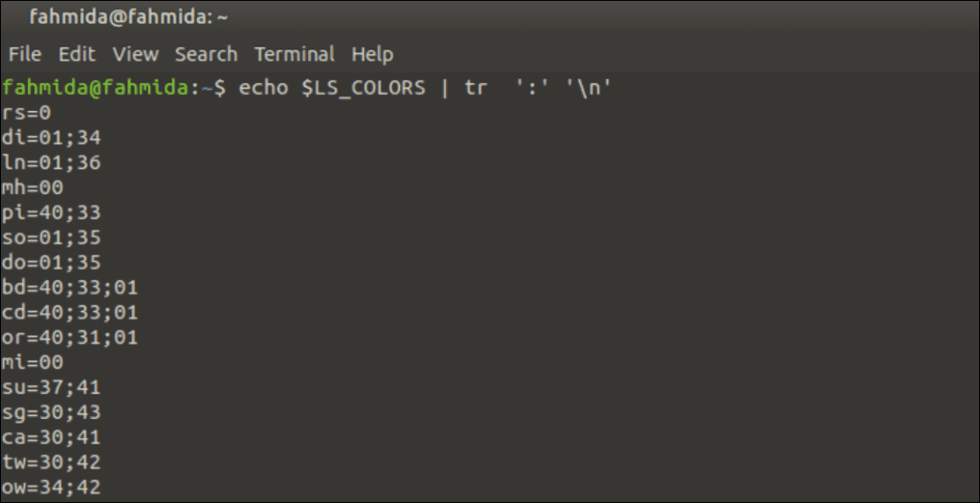Click the ow=34;42 output line

tap(52, 488)
